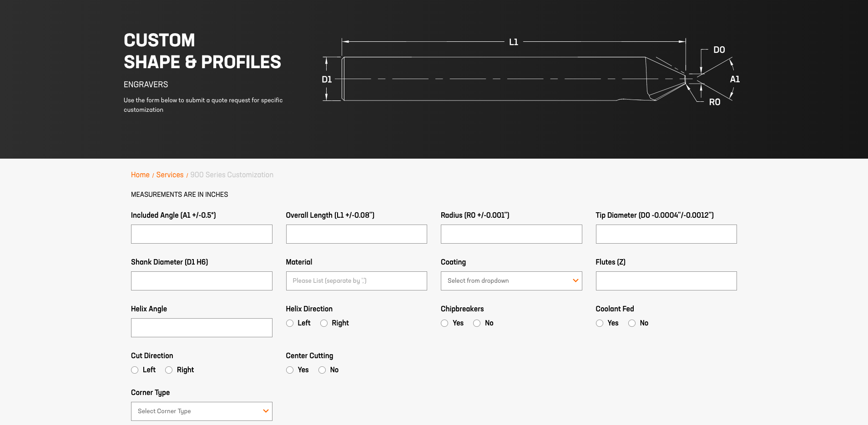868x425 pixels.
Task: Focus the Overall Length text box
Action: [x=356, y=234]
